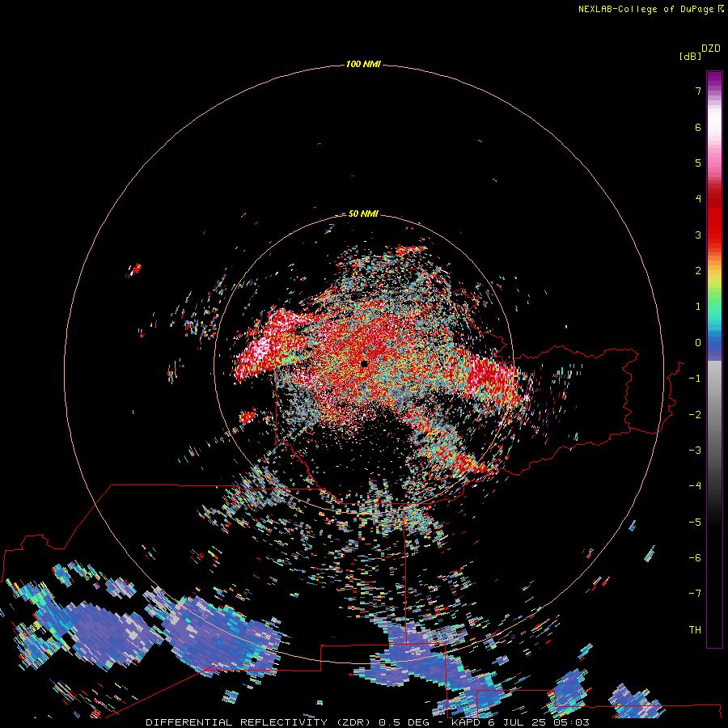The height and width of the screenshot is (728, 728).
Task: Select the -2 legend value
Action: (x=695, y=414)
